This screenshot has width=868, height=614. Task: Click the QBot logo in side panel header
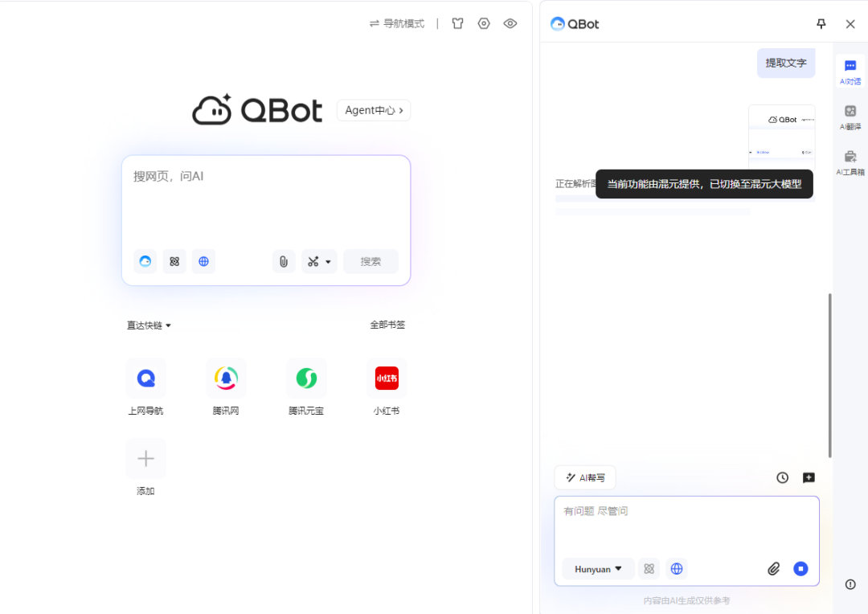(x=575, y=24)
